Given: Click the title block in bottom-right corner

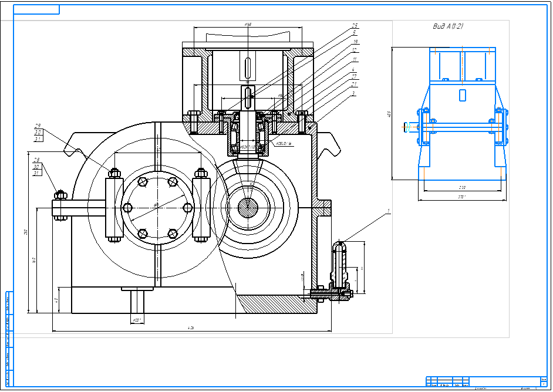Looking at the screenshot, I should [486, 382].
